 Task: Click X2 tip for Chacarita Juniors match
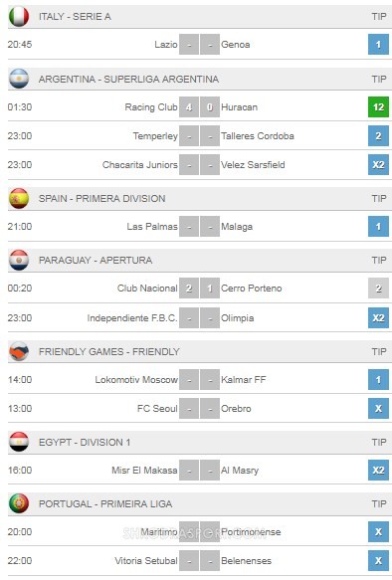click(x=378, y=164)
